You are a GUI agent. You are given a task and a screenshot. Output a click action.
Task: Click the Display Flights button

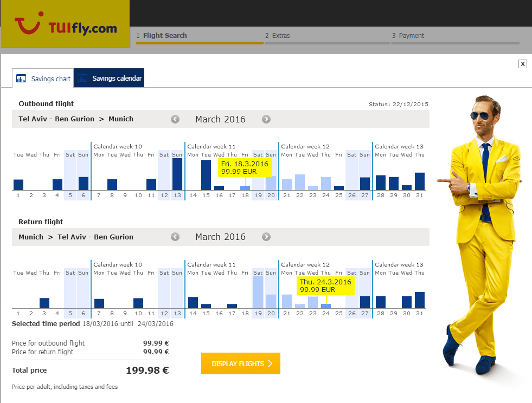pos(241,363)
